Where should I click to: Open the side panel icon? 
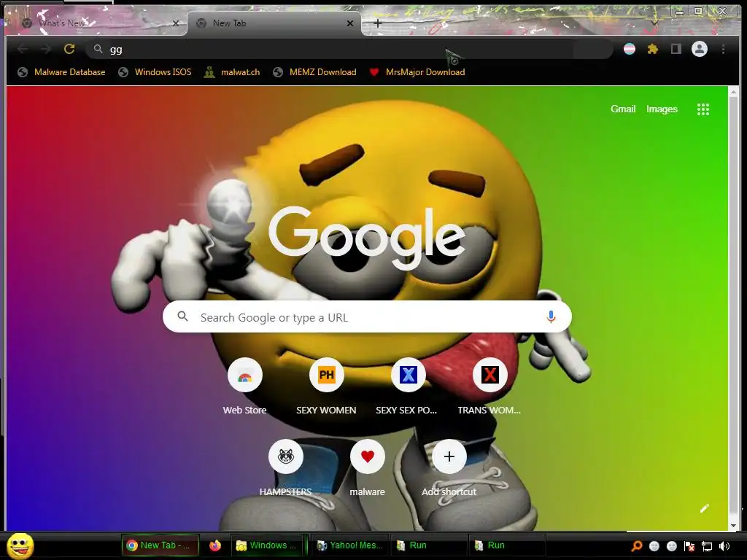coord(676,49)
